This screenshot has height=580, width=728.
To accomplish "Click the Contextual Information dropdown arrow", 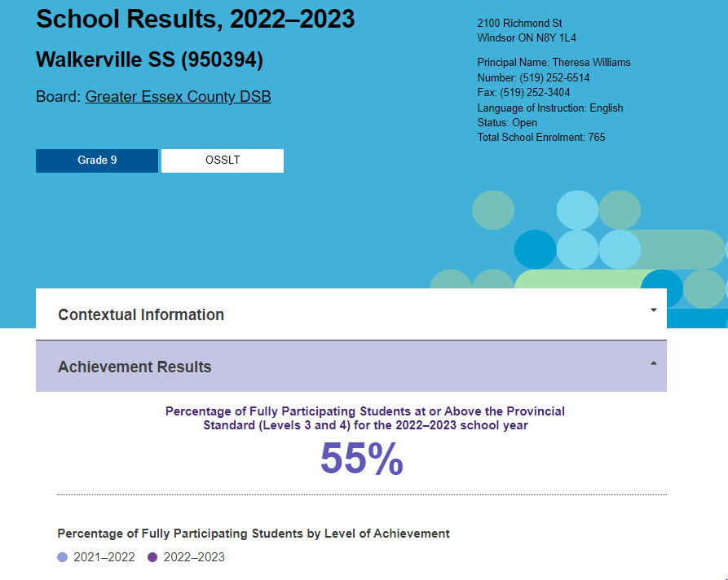I will click(653, 310).
